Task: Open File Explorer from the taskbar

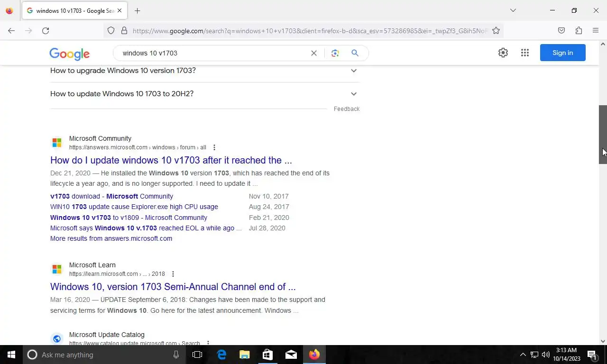Action: coord(244,355)
